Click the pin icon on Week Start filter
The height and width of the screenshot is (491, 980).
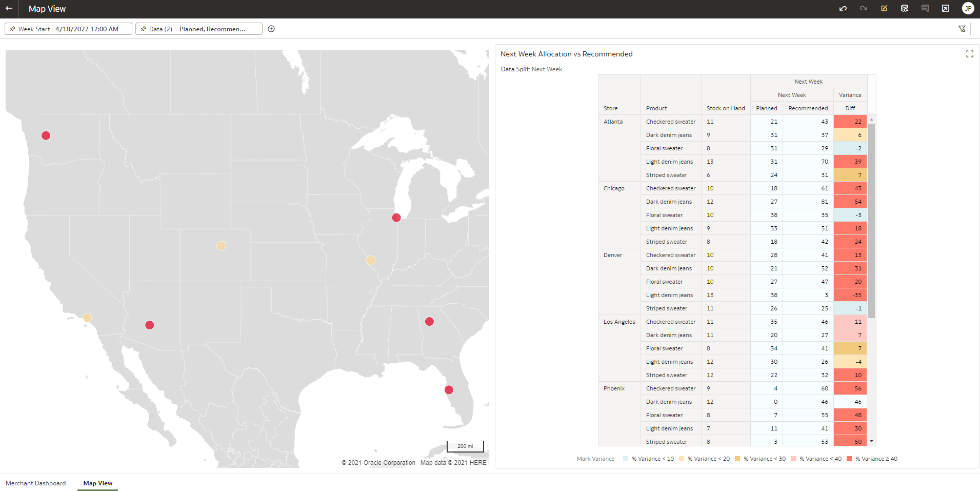click(x=13, y=29)
